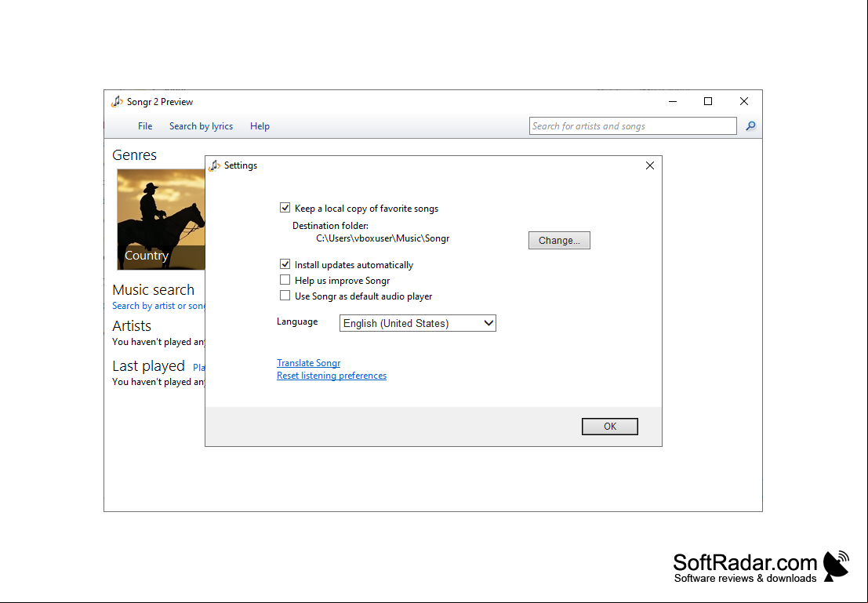The image size is (868, 603).
Task: Click the magnifier search icon in Songr
Action: click(750, 126)
